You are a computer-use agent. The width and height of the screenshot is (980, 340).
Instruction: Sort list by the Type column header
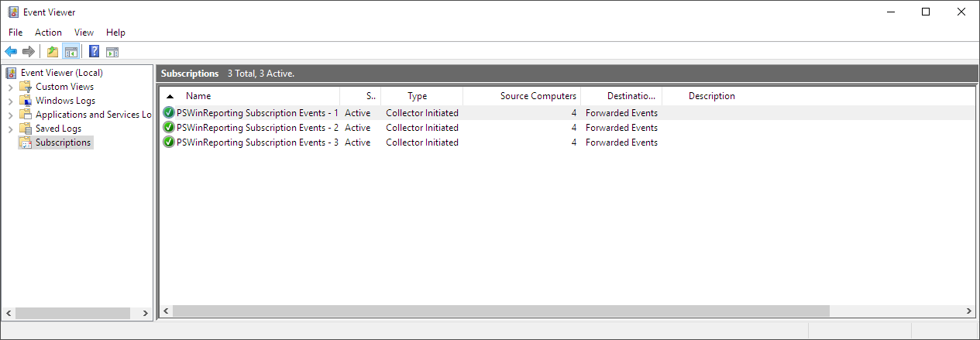pos(418,96)
